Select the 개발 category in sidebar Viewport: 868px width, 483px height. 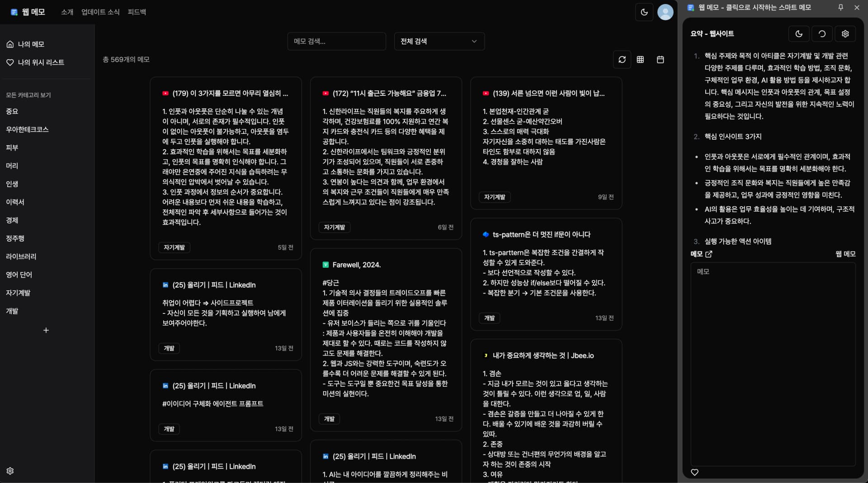pos(12,311)
